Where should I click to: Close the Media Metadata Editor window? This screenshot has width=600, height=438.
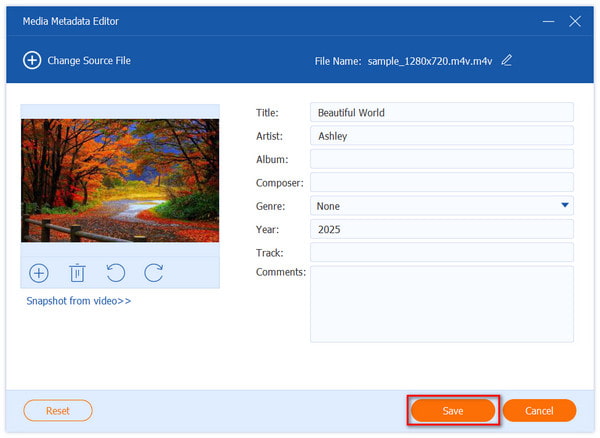pyautogui.click(x=575, y=21)
